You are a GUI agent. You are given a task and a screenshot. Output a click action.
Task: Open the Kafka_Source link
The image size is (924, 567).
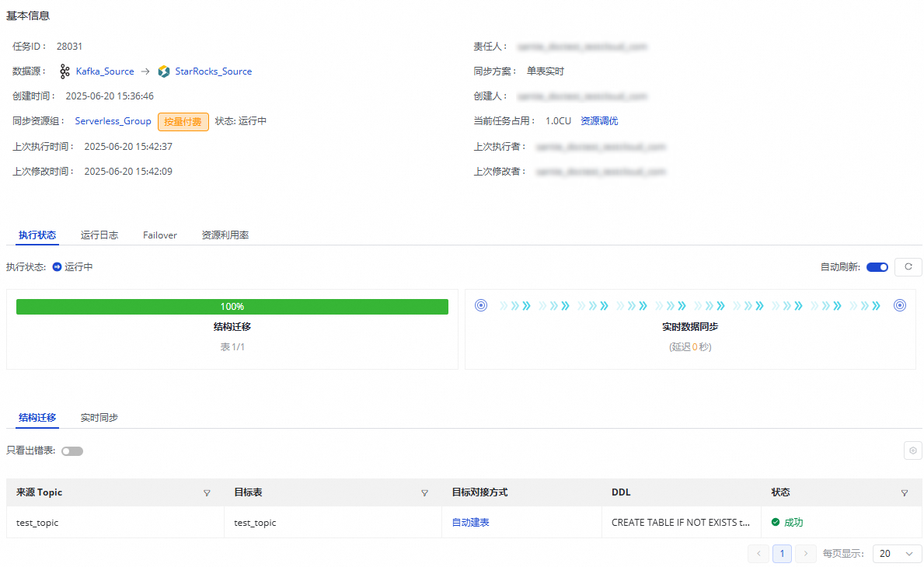pyautogui.click(x=105, y=71)
